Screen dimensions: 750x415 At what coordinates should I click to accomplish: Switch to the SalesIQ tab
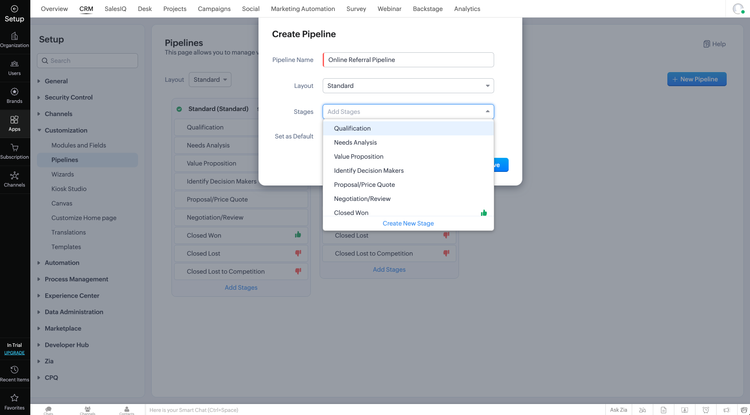pyautogui.click(x=115, y=9)
